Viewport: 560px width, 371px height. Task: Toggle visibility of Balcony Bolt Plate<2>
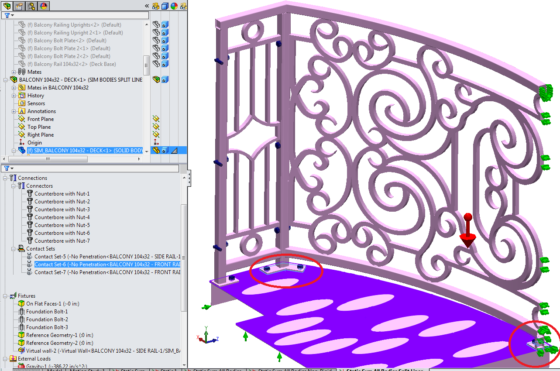(156, 40)
